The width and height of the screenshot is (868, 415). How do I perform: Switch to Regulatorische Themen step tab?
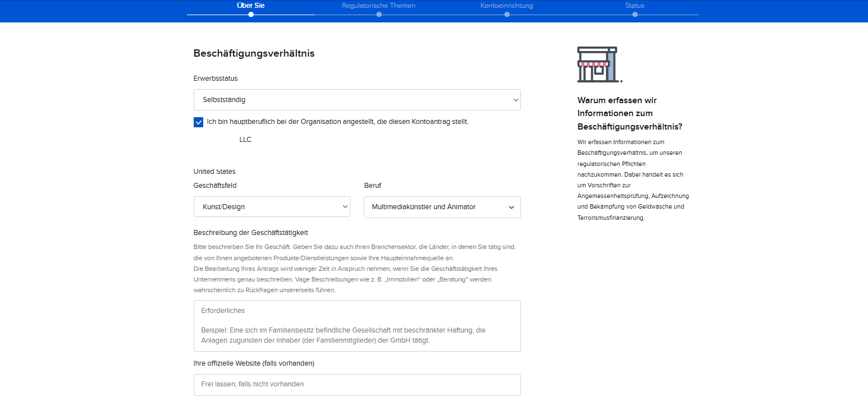click(x=379, y=6)
